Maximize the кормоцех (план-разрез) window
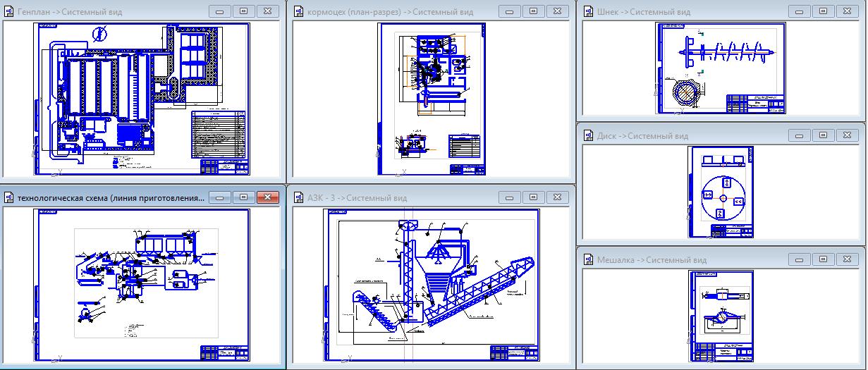 click(x=533, y=11)
